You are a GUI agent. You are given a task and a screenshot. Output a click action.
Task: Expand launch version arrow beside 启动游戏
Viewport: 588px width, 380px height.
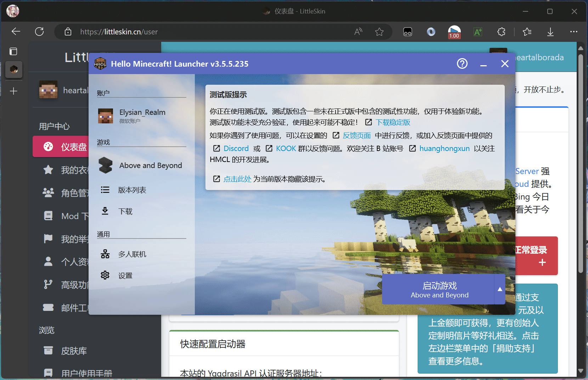point(499,289)
